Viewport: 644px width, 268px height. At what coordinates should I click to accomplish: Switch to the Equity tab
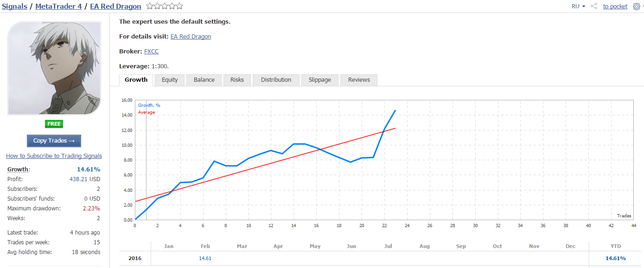[x=170, y=80]
